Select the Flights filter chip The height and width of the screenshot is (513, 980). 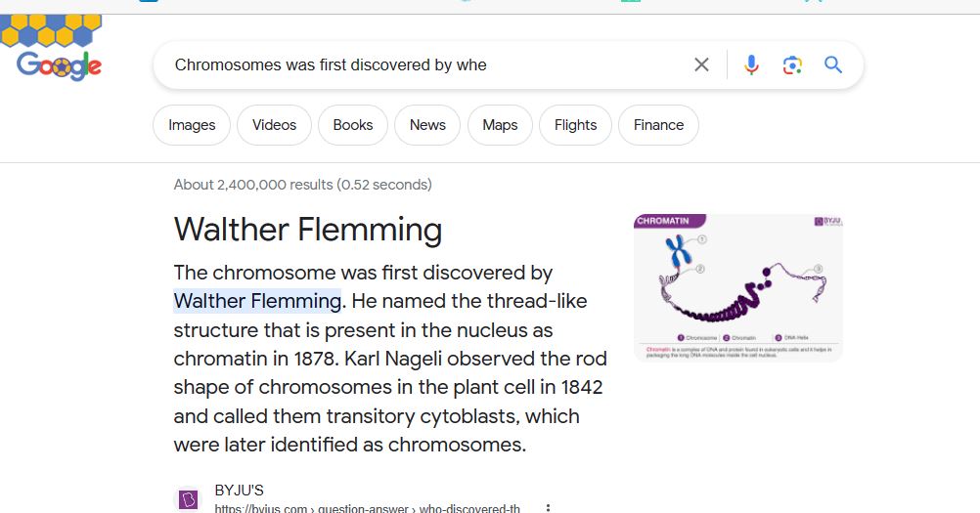click(575, 125)
